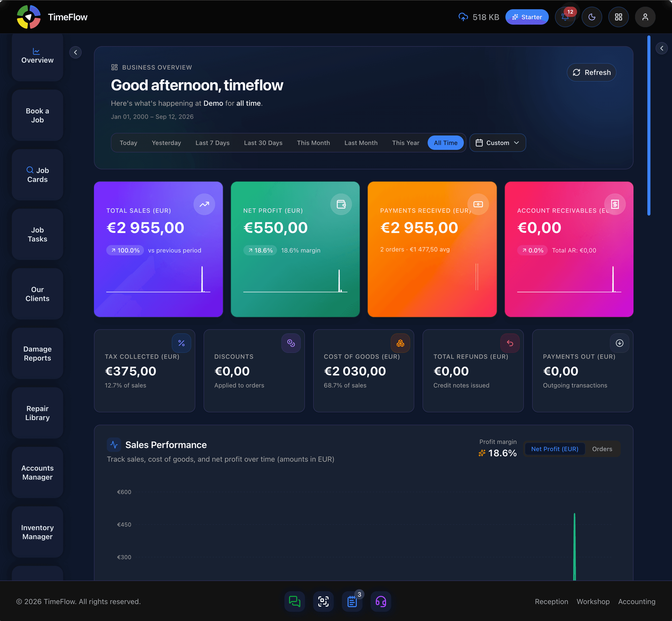Open the Custom date range dropdown
The image size is (672, 621).
497,143
